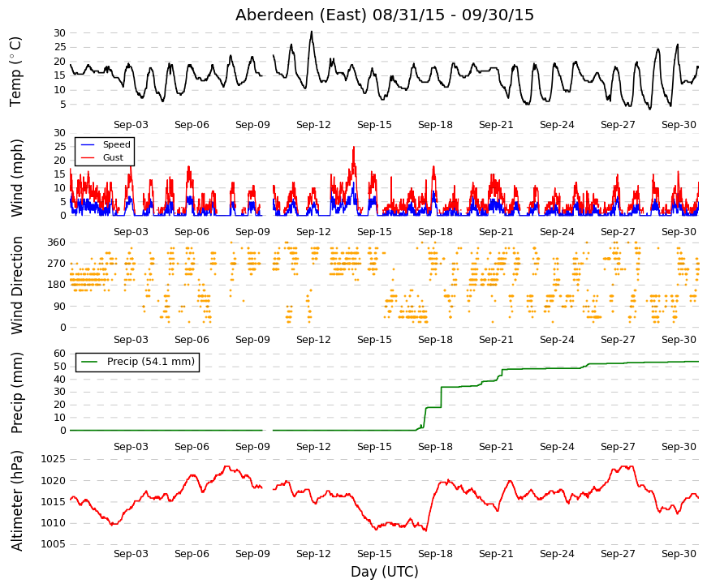Image resolution: width=707 pixels, height=588 pixels.
Task: Click the green Precip legend line swatch
Action: tap(89, 362)
